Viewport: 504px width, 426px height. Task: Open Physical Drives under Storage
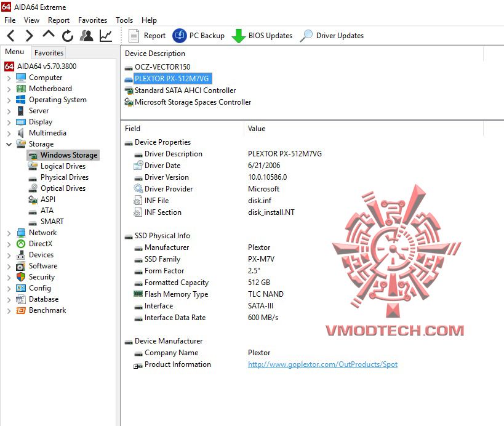[64, 177]
